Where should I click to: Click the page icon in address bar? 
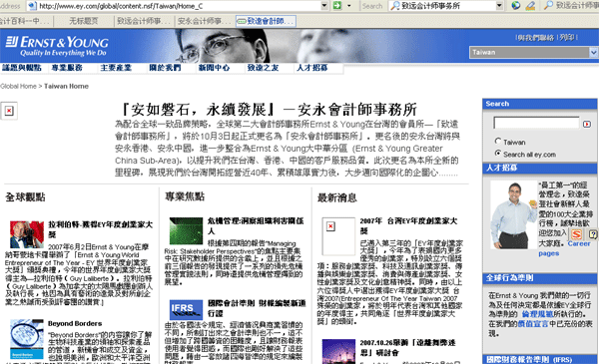tap(33, 6)
